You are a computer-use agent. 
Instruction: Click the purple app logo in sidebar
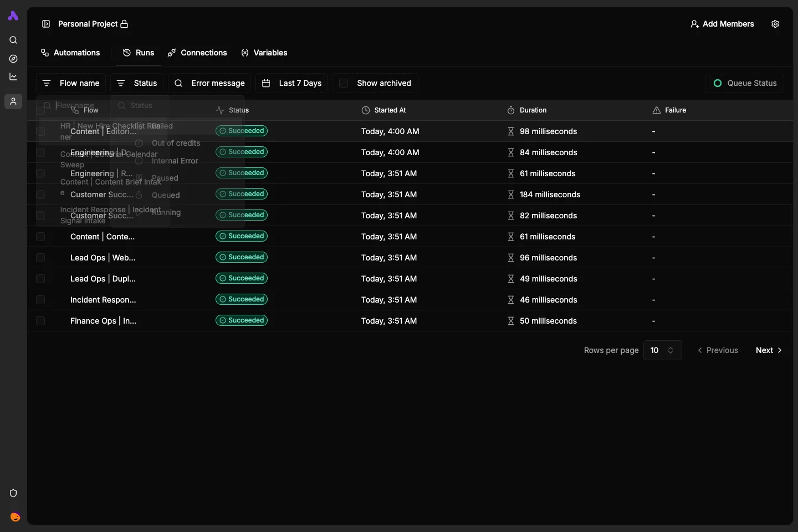13,16
